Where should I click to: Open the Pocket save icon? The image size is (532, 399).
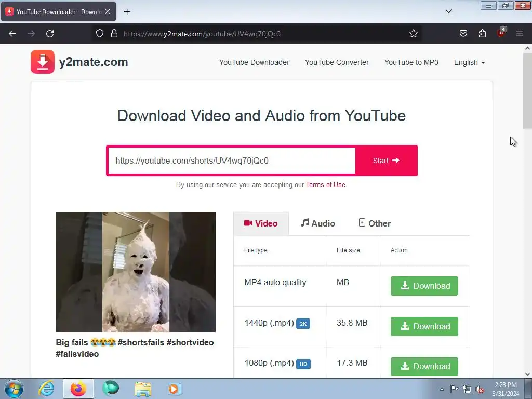tap(463, 34)
